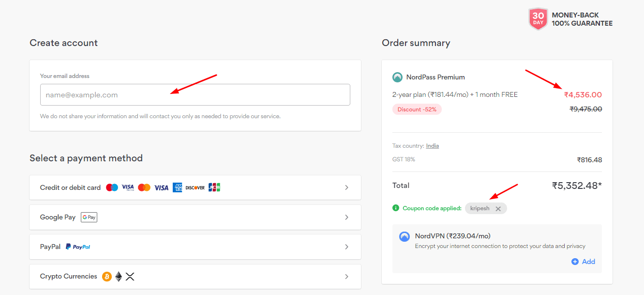Image resolution: width=644 pixels, height=295 pixels.
Task: Click the 30-day money-back shield badge
Action: point(538,19)
